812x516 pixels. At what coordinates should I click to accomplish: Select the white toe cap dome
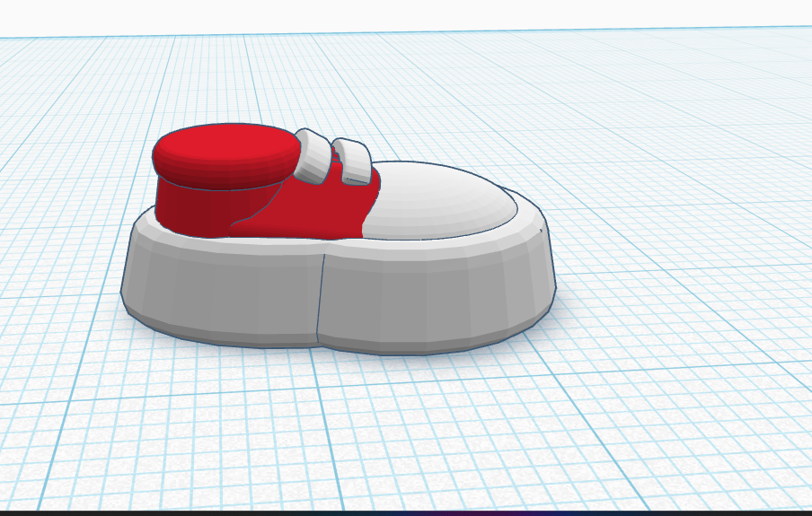(x=440, y=202)
